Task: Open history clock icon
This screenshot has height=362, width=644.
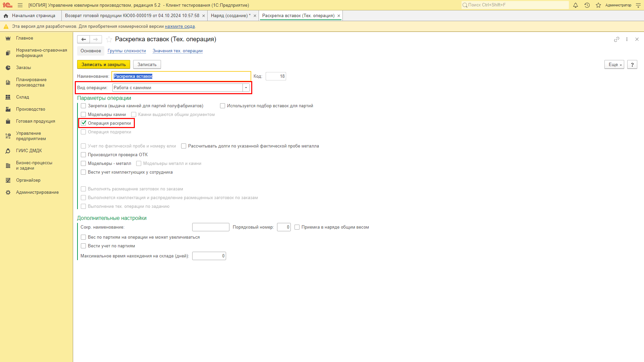Action: pos(587,5)
